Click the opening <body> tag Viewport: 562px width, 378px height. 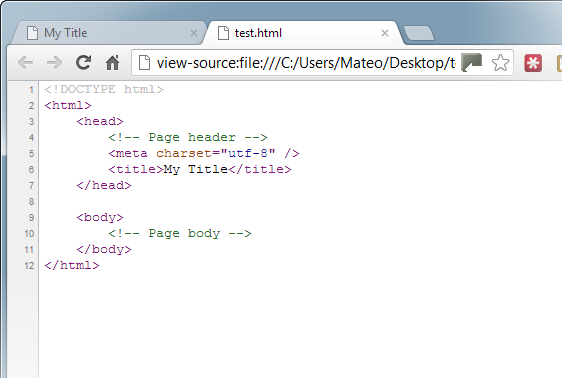tap(100, 217)
